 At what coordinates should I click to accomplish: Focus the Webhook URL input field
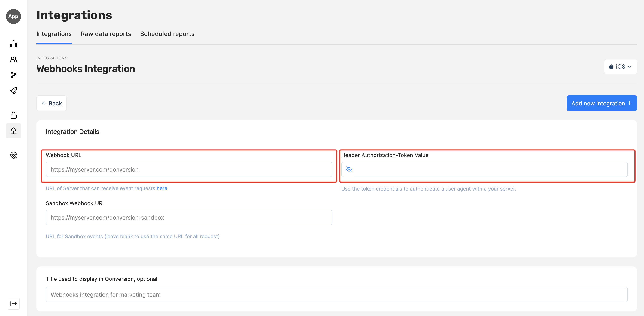[x=189, y=169]
